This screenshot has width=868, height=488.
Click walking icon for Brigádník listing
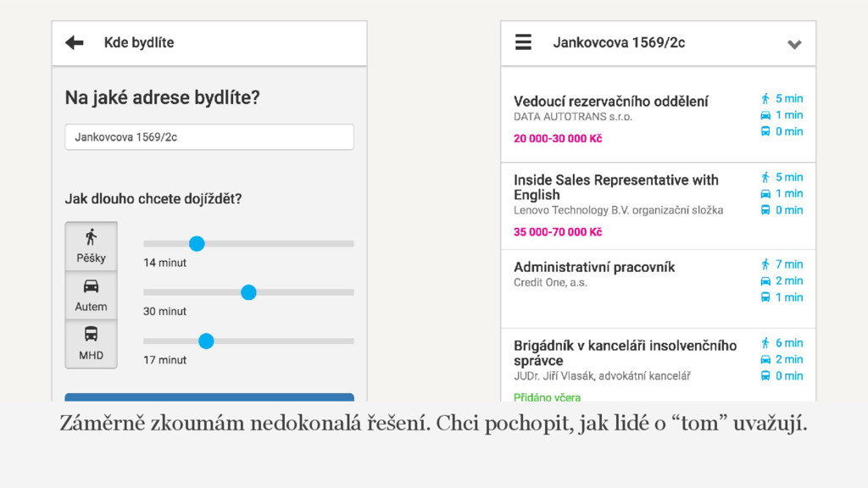pyautogui.click(x=765, y=343)
